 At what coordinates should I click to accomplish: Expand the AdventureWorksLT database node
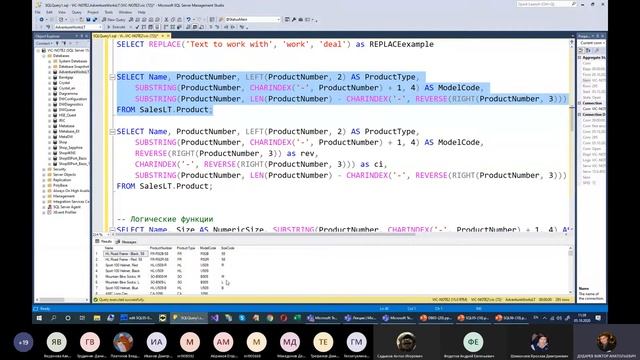[x=49, y=72]
